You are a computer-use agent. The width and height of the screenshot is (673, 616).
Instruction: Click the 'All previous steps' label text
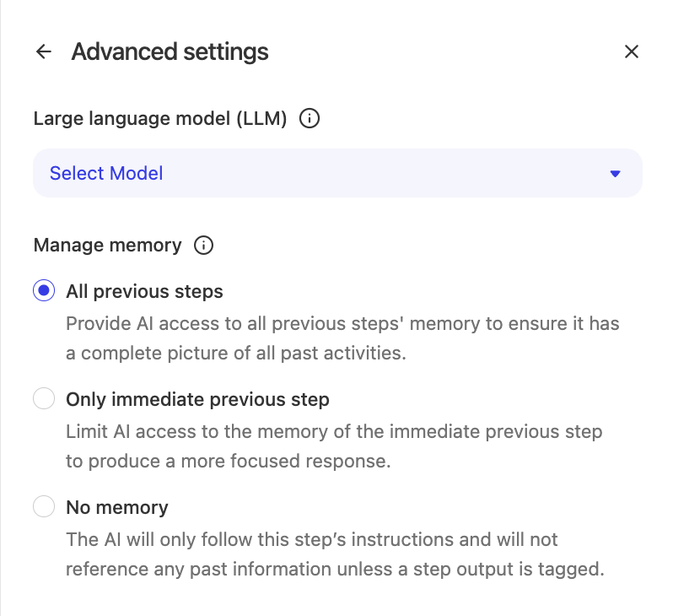(x=144, y=292)
